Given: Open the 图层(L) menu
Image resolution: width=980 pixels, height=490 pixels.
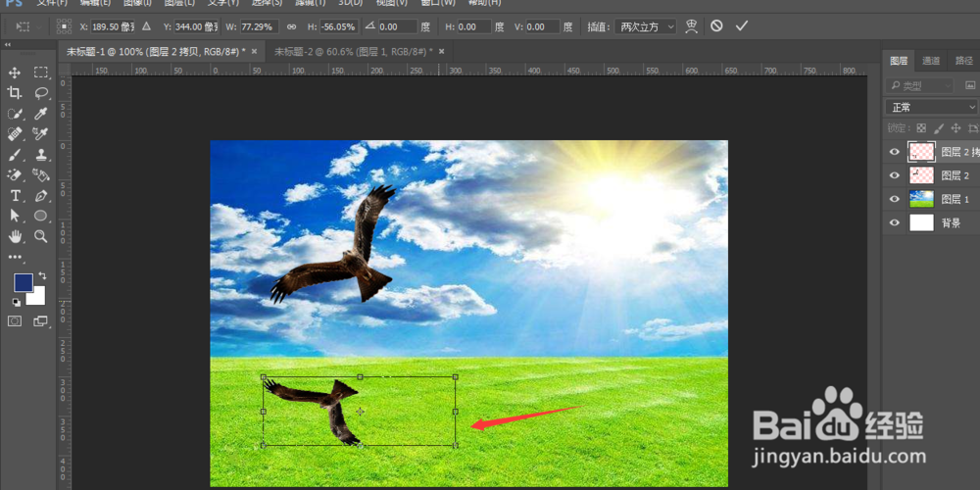Looking at the screenshot, I should [179, 3].
